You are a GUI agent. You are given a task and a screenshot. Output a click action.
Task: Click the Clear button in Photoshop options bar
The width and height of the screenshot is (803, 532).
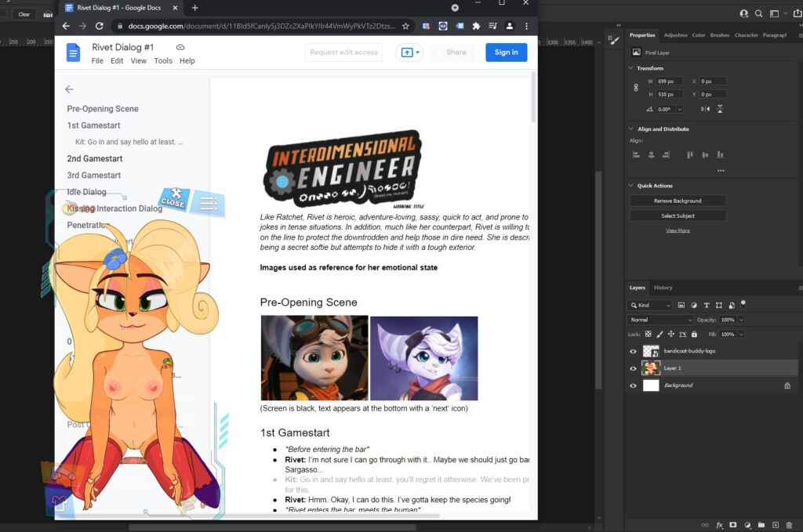click(x=24, y=14)
